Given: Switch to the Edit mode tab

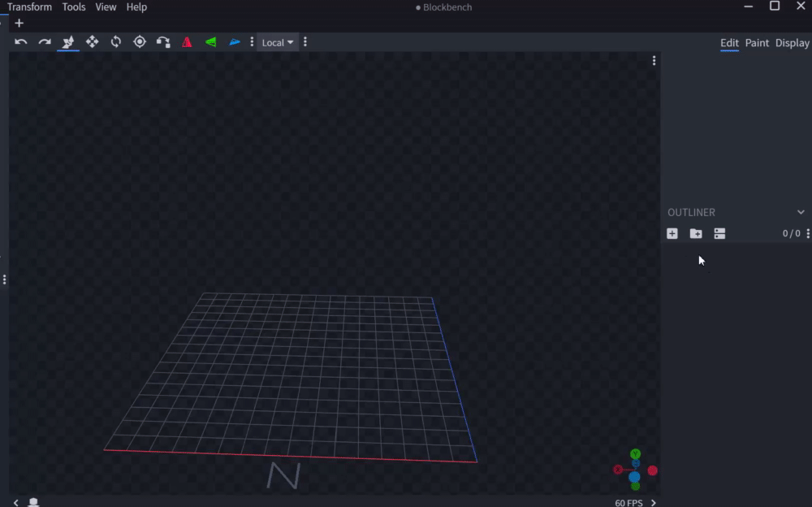Looking at the screenshot, I should point(729,43).
